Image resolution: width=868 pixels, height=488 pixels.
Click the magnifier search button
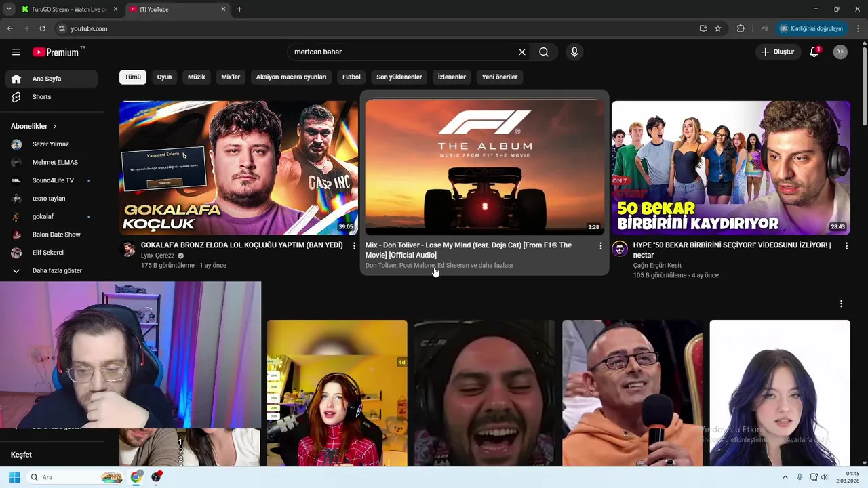click(544, 52)
